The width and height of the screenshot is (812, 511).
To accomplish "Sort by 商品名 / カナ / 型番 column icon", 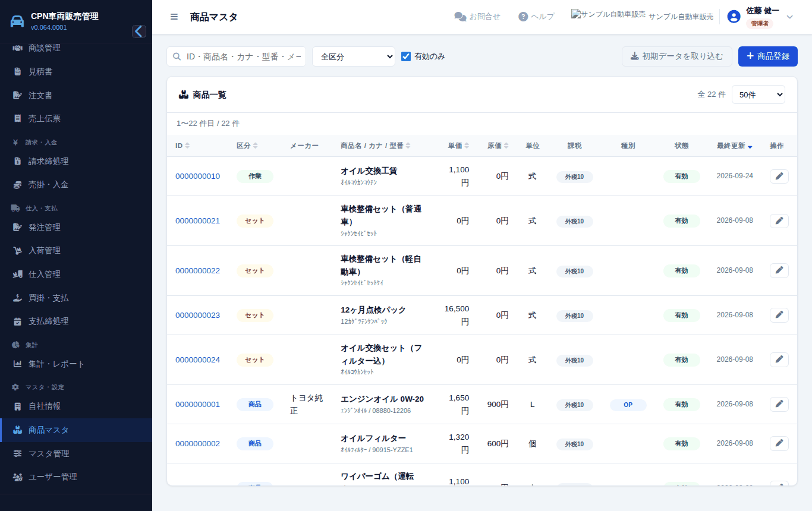I will (408, 146).
